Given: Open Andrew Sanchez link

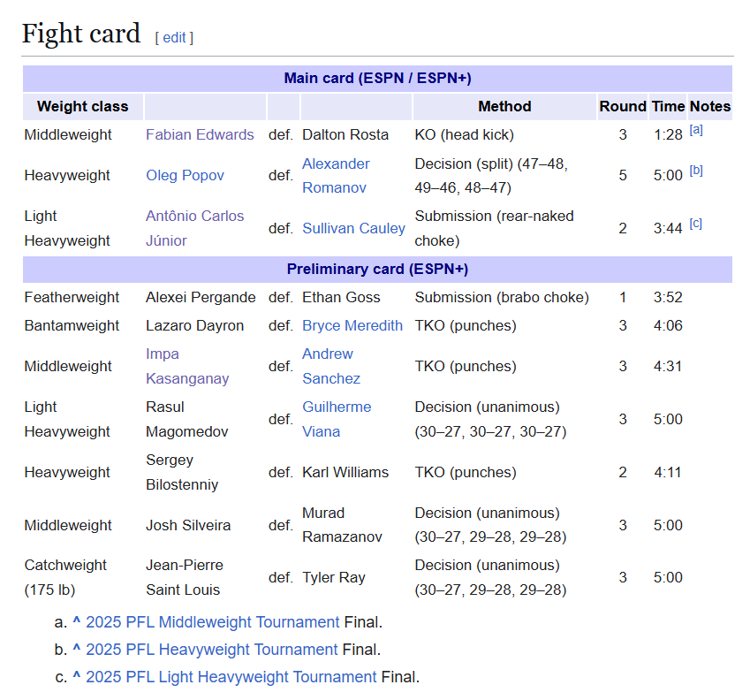Looking at the screenshot, I should pos(331,366).
